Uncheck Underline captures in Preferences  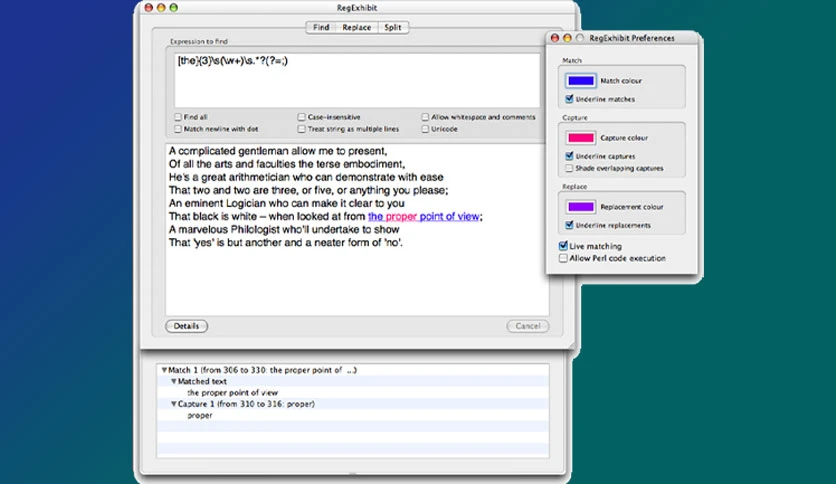[569, 156]
